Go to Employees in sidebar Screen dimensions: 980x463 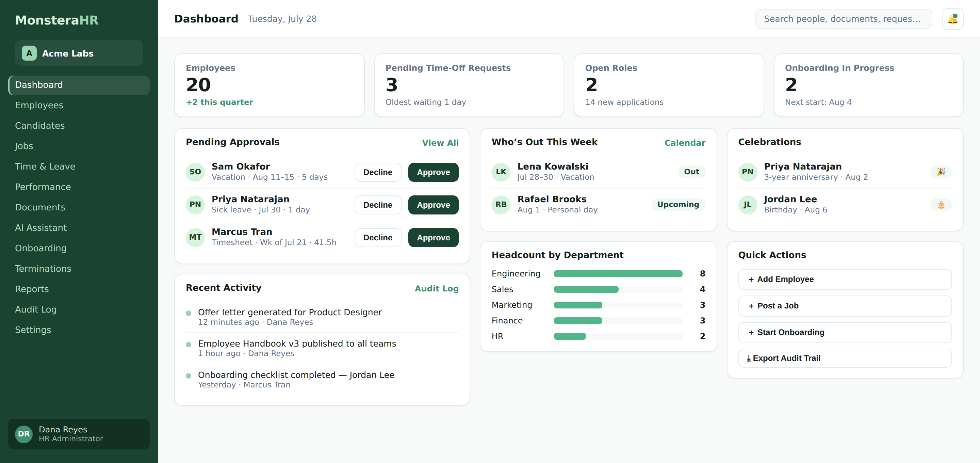coord(79,106)
